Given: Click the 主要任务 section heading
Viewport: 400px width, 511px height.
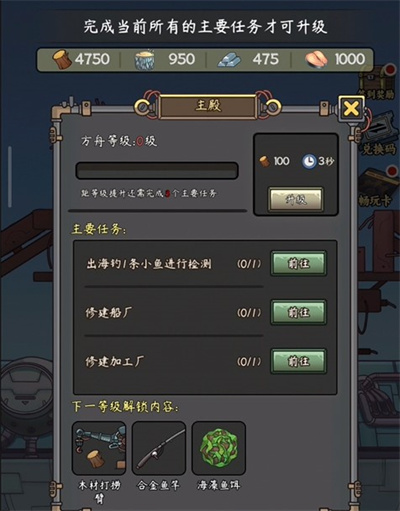Looking at the screenshot, I should (99, 229).
